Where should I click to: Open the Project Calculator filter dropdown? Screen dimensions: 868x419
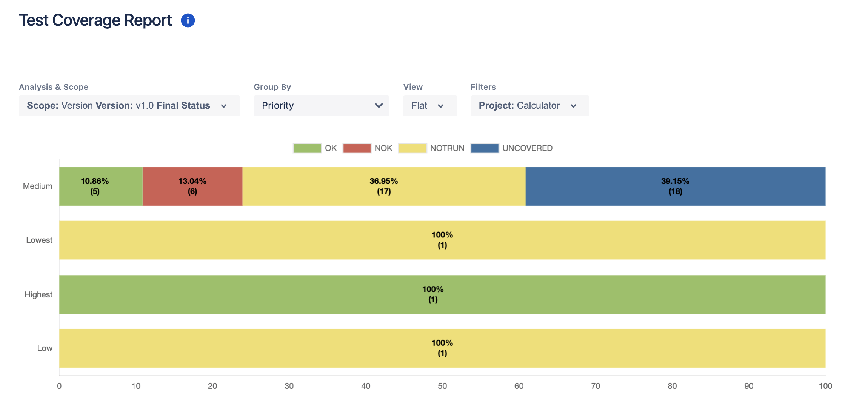529,106
